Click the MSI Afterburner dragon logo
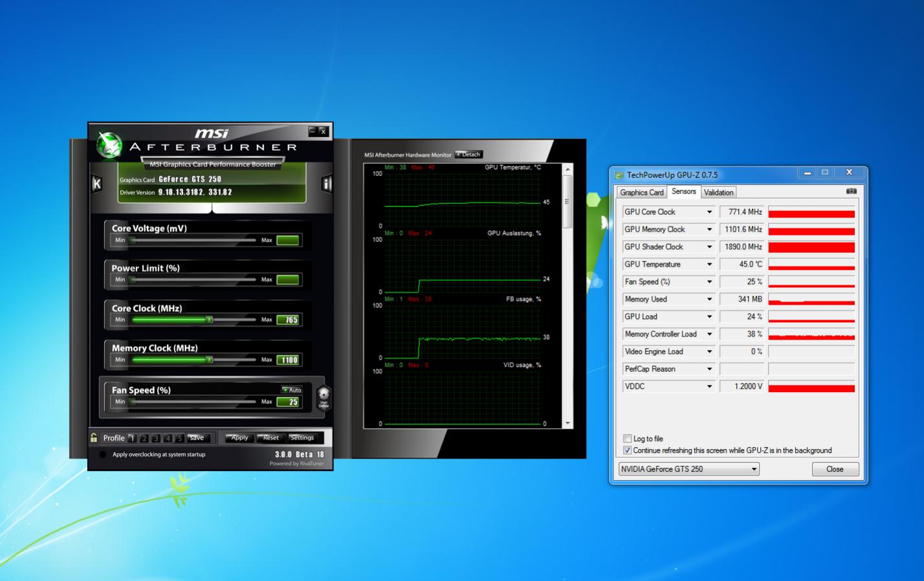The height and width of the screenshot is (581, 924). pos(109,145)
